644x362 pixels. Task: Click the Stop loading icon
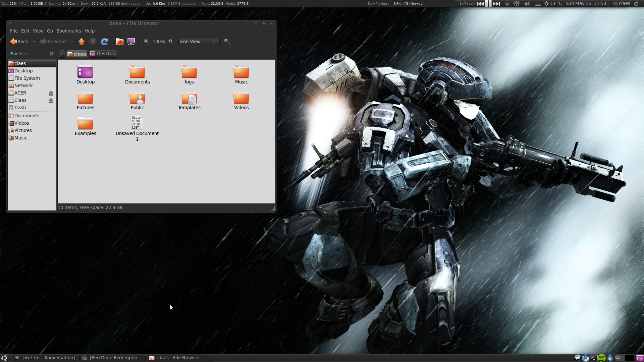pos(93,42)
